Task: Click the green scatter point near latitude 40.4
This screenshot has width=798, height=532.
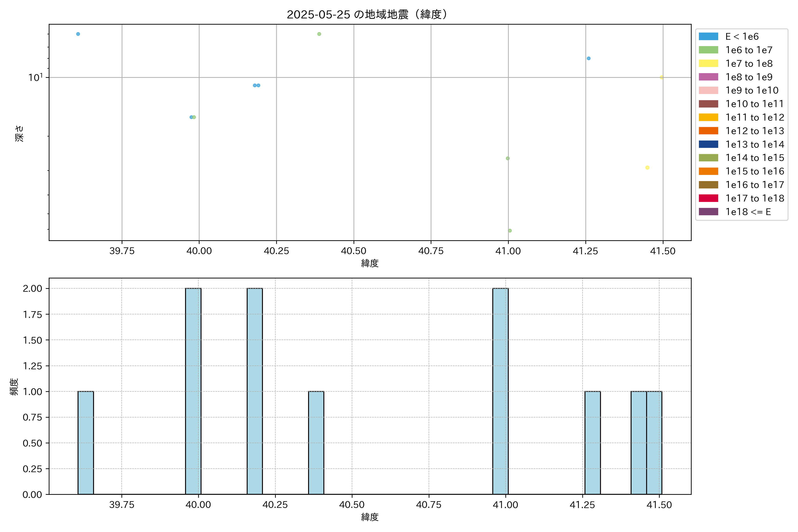Action: point(319,34)
